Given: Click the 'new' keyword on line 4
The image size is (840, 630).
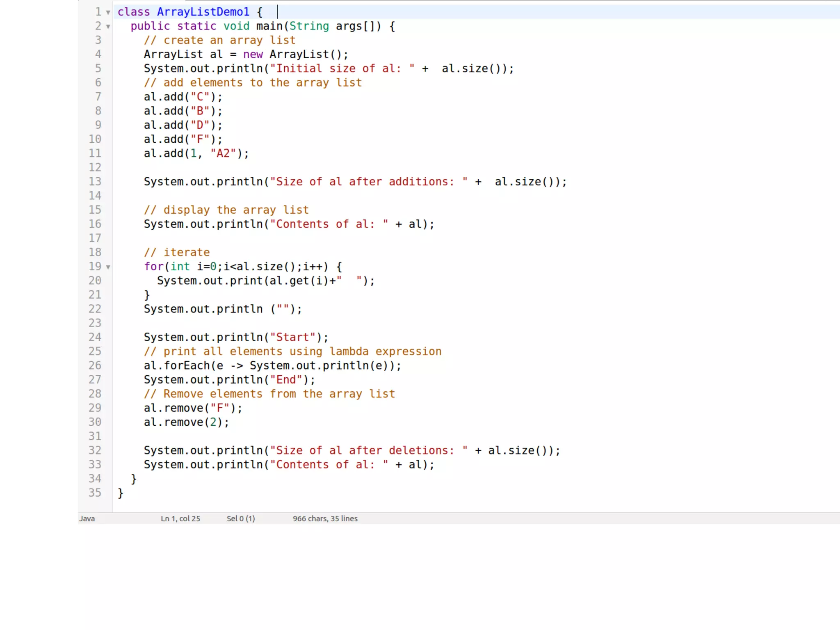Looking at the screenshot, I should point(253,54).
